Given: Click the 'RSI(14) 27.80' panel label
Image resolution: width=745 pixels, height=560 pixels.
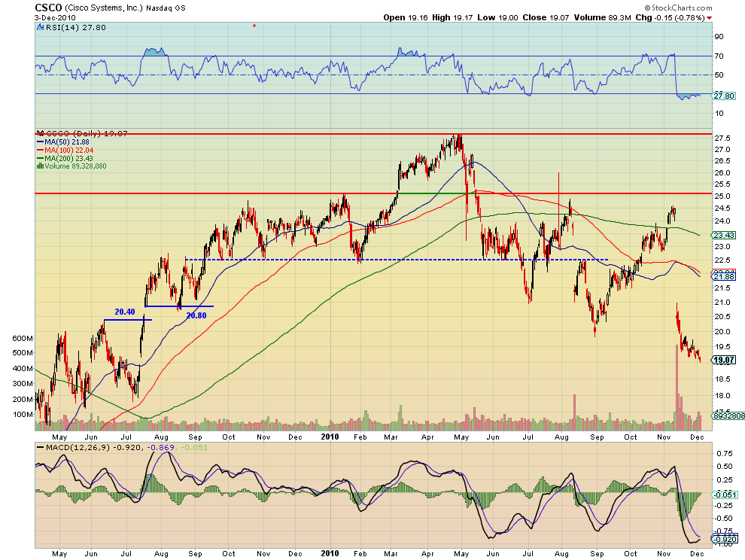Looking at the screenshot, I should click(x=75, y=28).
